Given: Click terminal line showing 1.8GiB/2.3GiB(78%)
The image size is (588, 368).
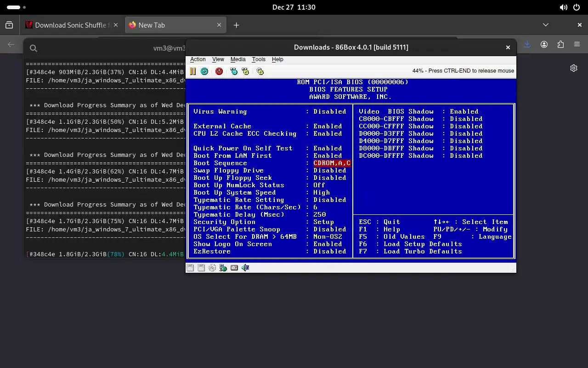Looking at the screenshot, I should point(106,254).
